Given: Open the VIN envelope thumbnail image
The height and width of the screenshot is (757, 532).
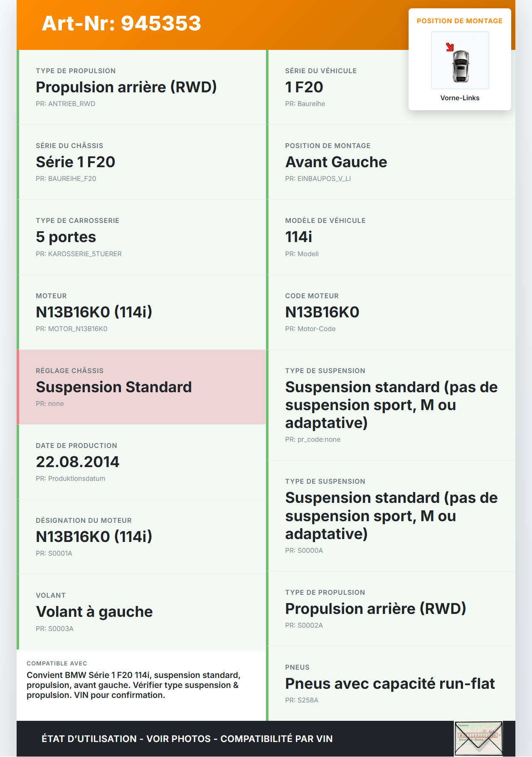Looking at the screenshot, I should pyautogui.click(x=478, y=738).
